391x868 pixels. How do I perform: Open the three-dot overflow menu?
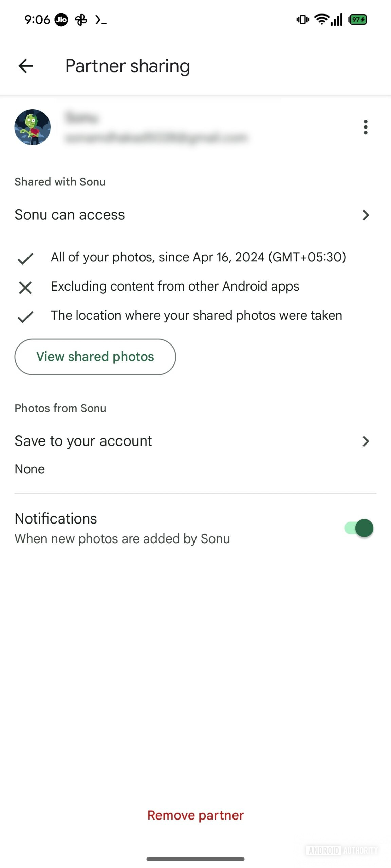[x=365, y=127]
